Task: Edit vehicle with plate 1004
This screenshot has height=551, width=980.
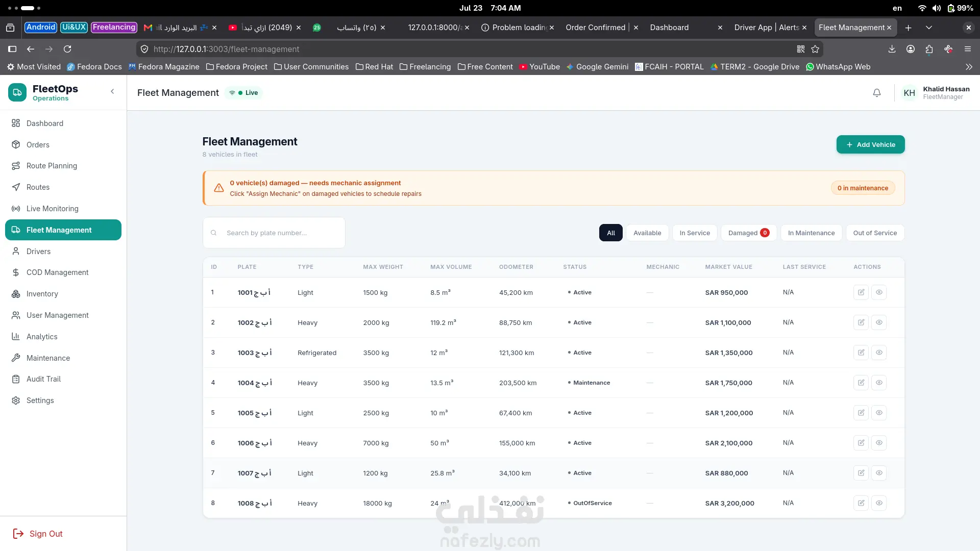Action: 861,383
